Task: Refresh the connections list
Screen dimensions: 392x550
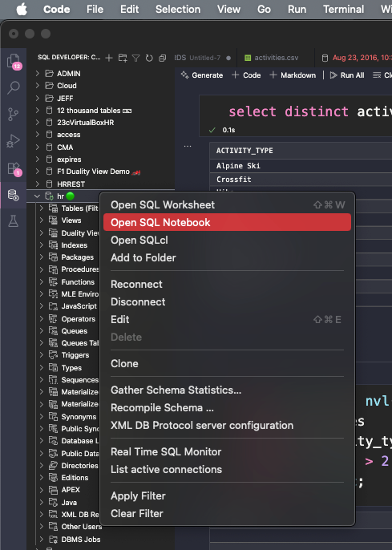Action: 149,58
